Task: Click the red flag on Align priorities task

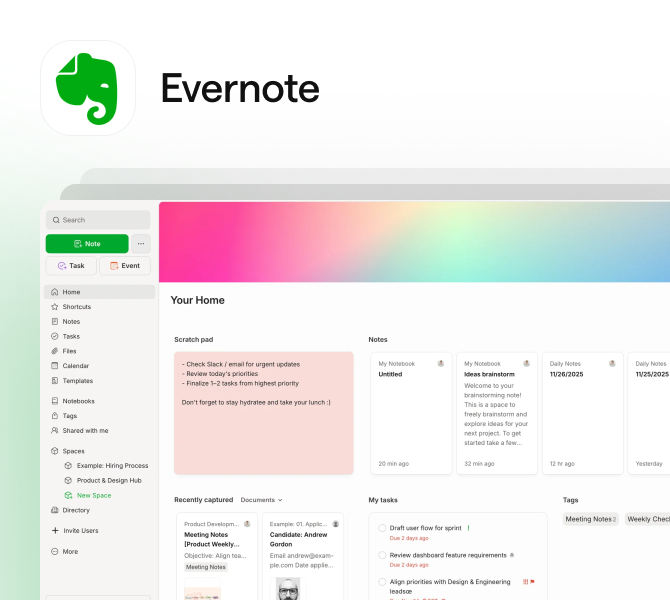Action: [x=532, y=582]
